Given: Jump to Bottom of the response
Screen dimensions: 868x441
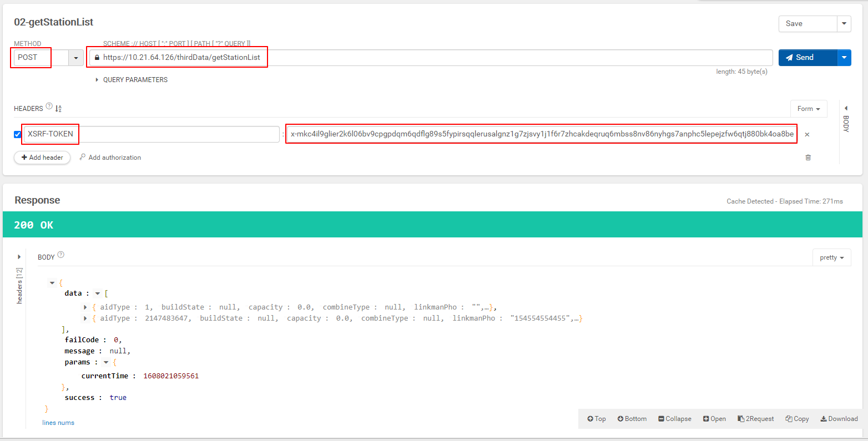Looking at the screenshot, I should pyautogui.click(x=632, y=419).
